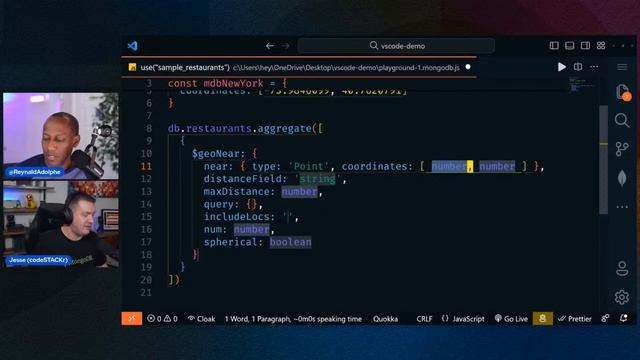The width and height of the screenshot is (640, 360).
Task: Run the MongoDB playground with play button
Action: tap(562, 67)
